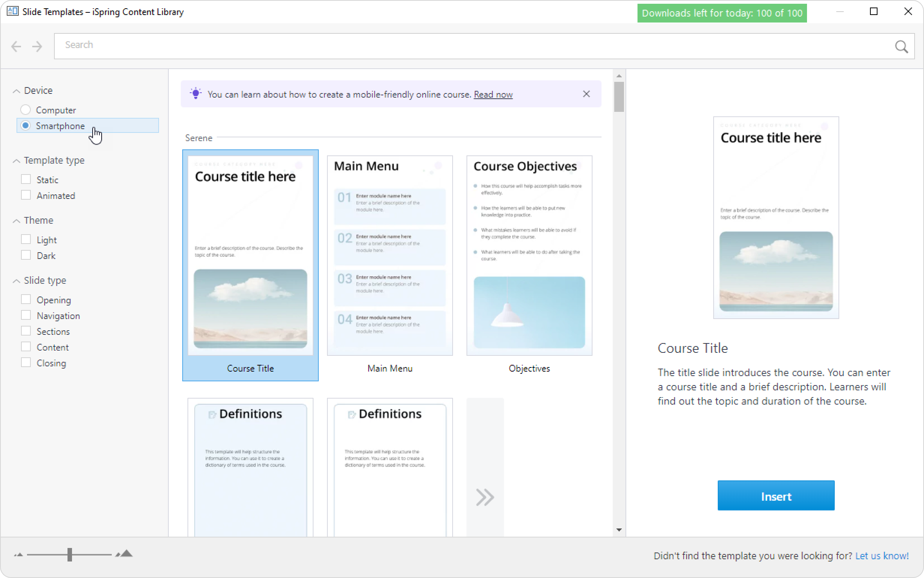Click the Objectives caption label
Screen dimensions: 924x578
pos(529,368)
